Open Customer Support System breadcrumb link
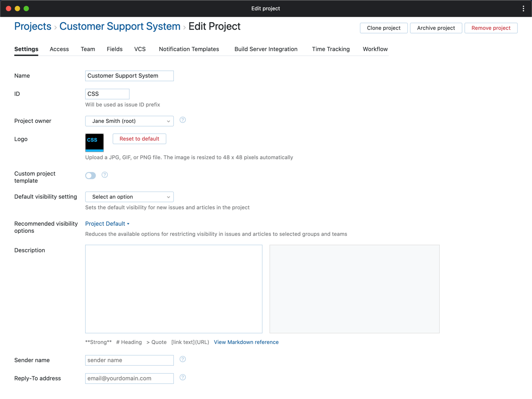Screen dimensions: 532x399 pos(120,27)
